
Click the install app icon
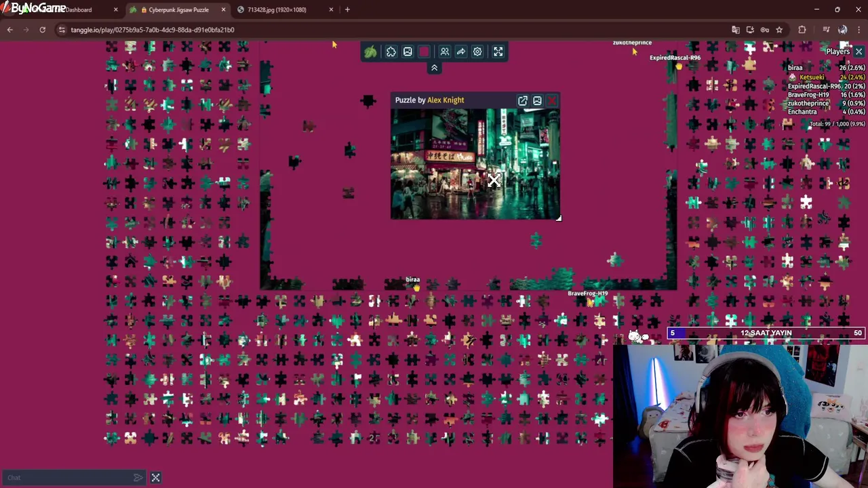click(750, 30)
